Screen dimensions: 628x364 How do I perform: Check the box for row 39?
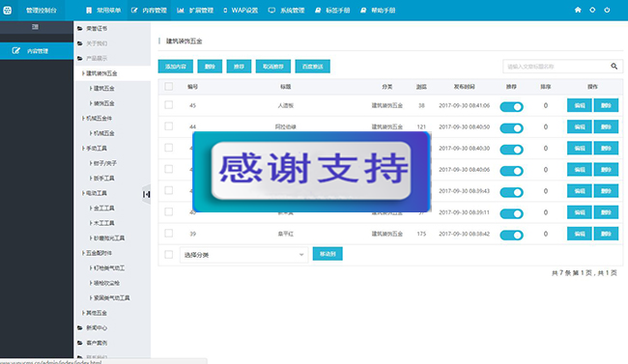[169, 233]
